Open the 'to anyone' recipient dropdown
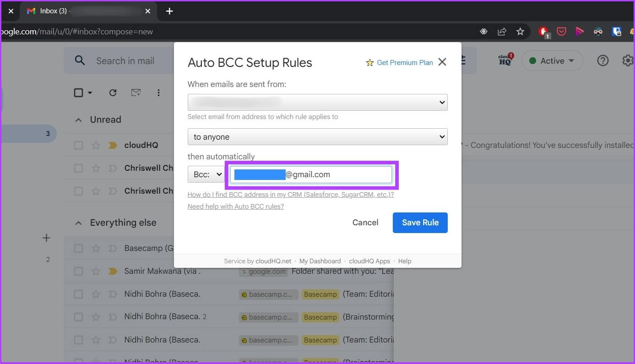This screenshot has width=635, height=364. pyautogui.click(x=318, y=136)
